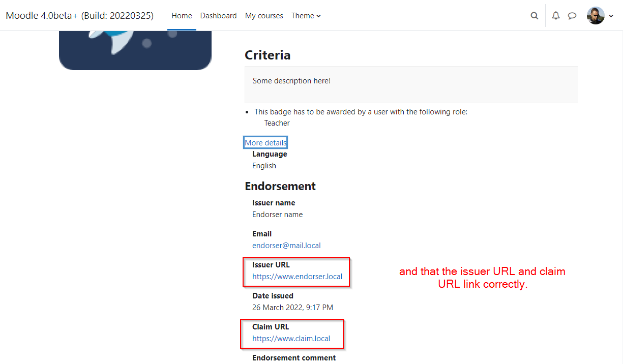623x364 pixels.
Task: Collapse the More details link
Action: 265,142
